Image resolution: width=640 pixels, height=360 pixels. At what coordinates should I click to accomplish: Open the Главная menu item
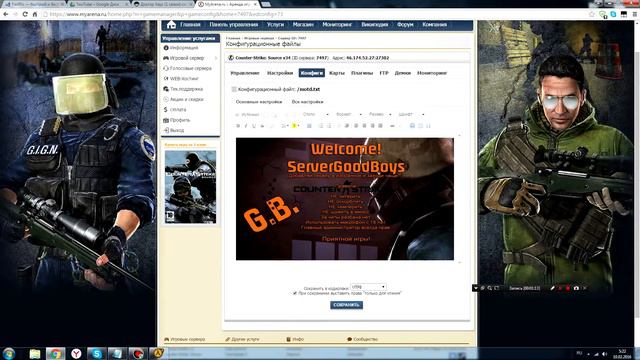tap(190, 25)
